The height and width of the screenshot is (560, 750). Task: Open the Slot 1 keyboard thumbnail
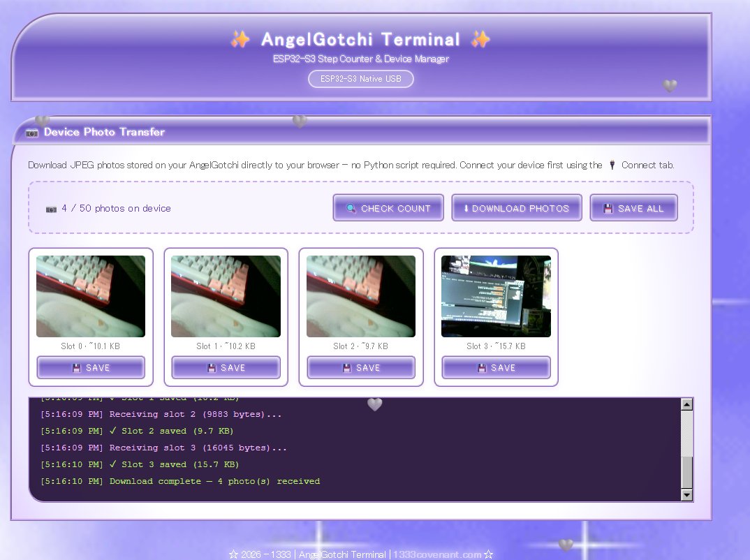[x=226, y=297]
